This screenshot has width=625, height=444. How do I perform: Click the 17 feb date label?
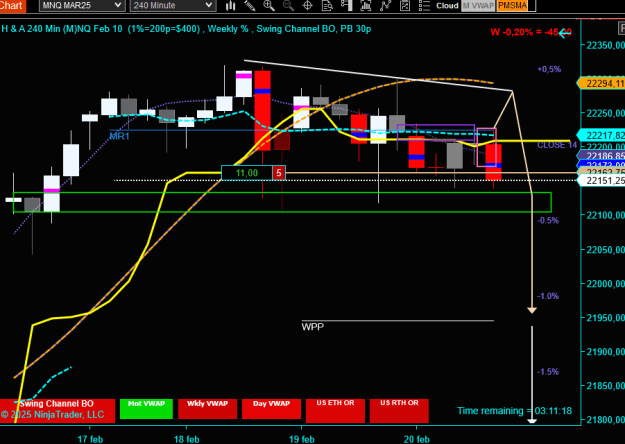pos(90,439)
